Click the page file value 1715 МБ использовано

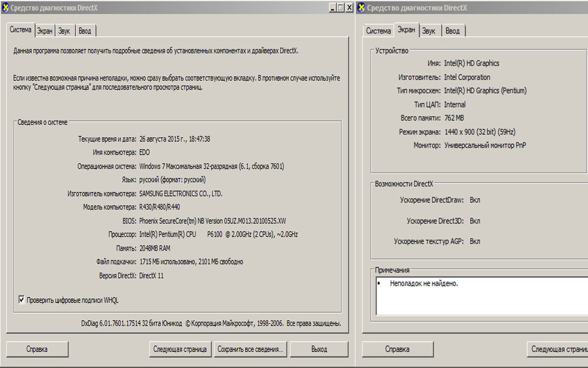(x=191, y=262)
